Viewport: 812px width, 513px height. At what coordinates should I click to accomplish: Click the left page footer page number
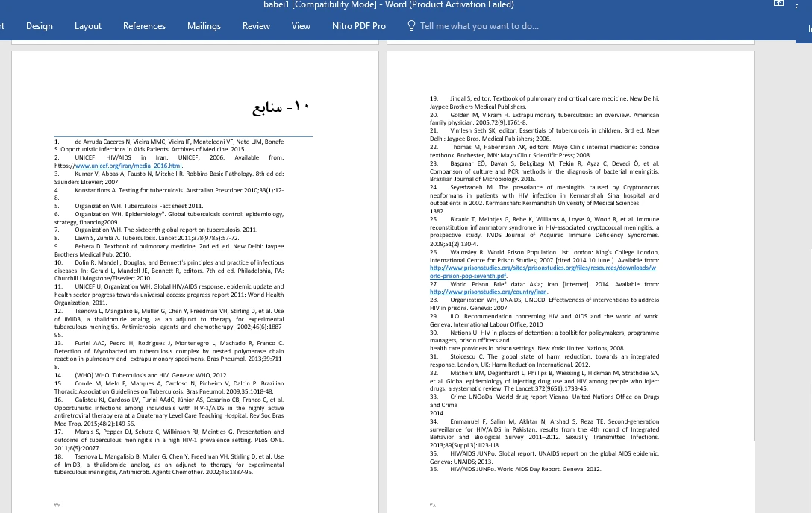coord(57,505)
